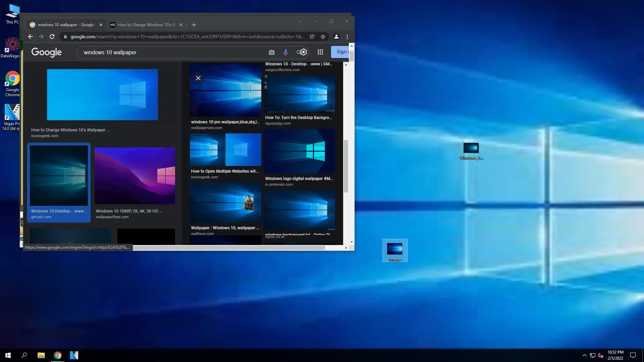Show hidden system tray icons

584,355
